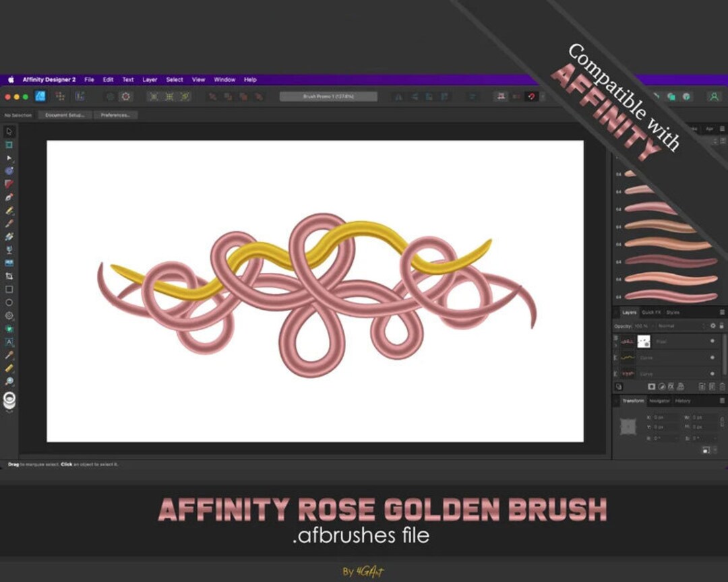Open the Apple menu
728x582 pixels.
11,79
